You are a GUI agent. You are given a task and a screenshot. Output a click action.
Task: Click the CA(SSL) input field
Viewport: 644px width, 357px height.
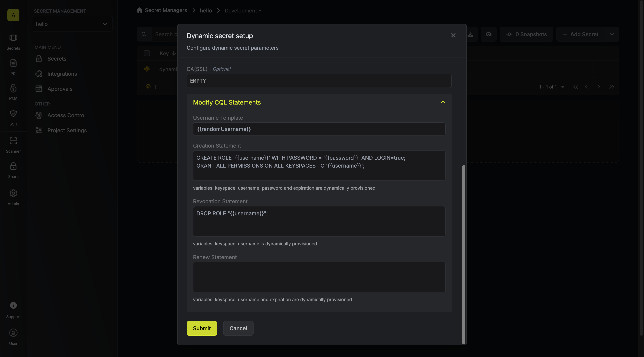tap(319, 81)
